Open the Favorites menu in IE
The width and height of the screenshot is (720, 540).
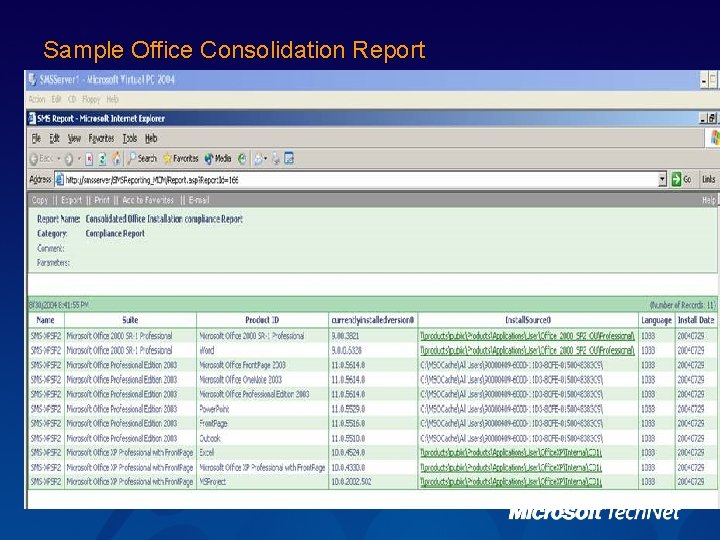tap(101, 138)
